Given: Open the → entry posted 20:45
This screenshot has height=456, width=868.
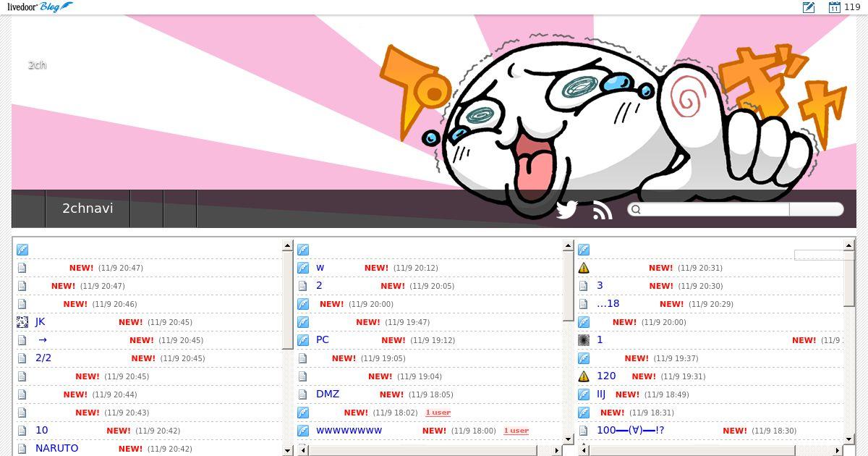Looking at the screenshot, I should pos(43,340).
